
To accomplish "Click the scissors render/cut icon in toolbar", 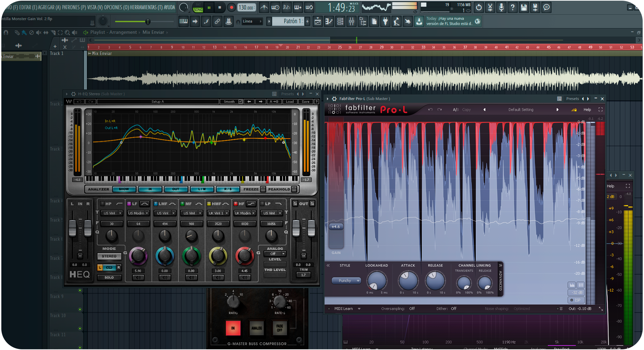I will click(x=490, y=7).
